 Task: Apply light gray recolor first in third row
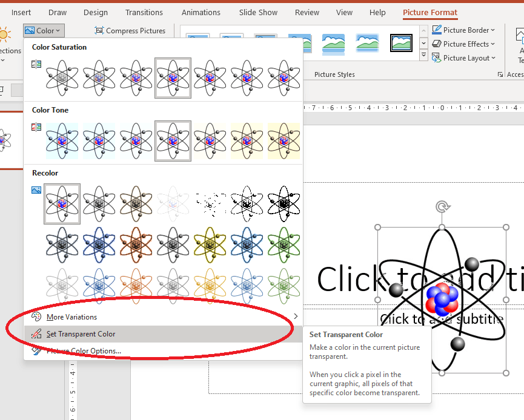(62, 286)
